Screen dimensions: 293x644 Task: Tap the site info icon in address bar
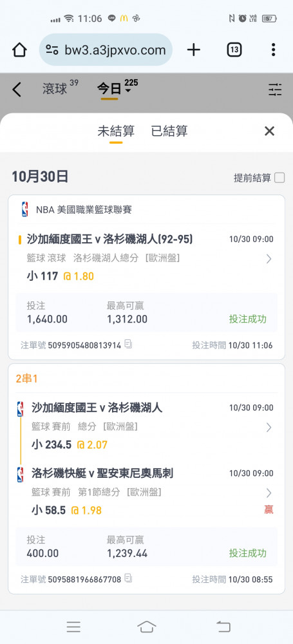click(52, 50)
